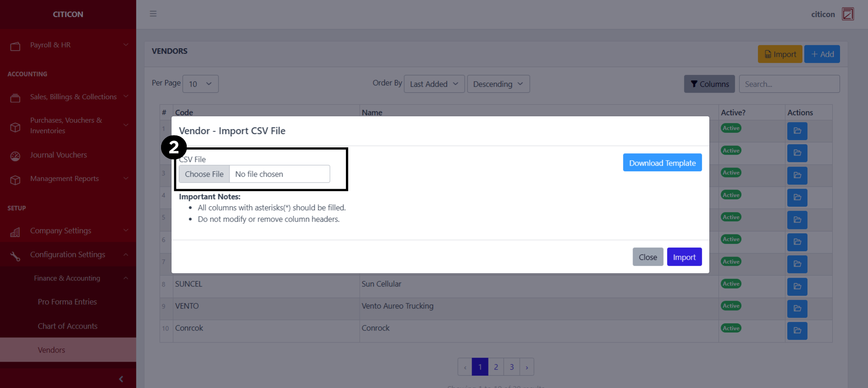Go to page 2 of vendors
Screen dimensions: 868x388
pyautogui.click(x=495, y=367)
